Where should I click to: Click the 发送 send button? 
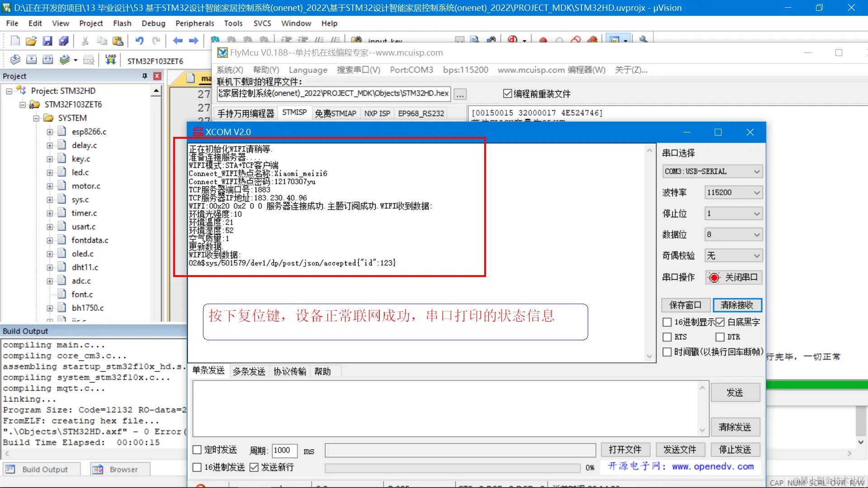coord(735,393)
